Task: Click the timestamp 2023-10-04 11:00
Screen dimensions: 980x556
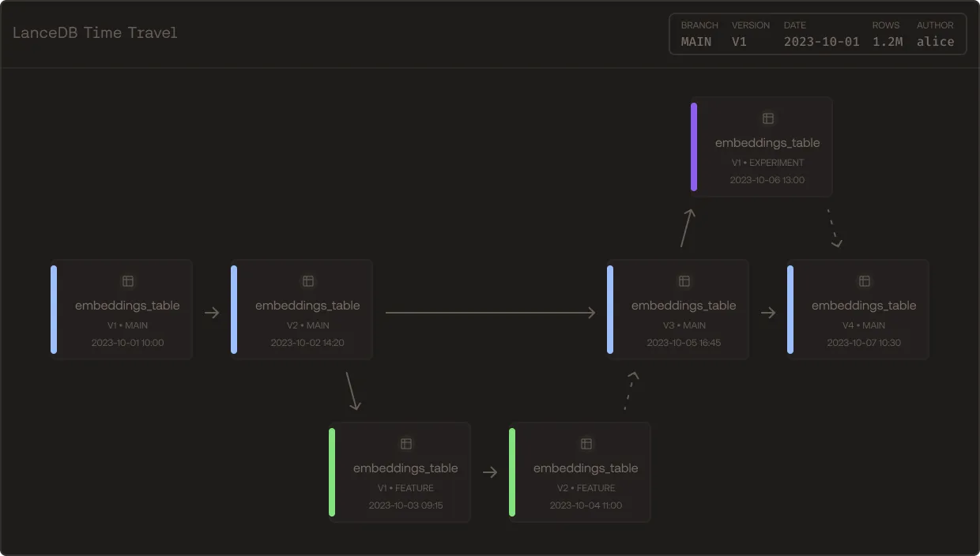Action: (586, 505)
